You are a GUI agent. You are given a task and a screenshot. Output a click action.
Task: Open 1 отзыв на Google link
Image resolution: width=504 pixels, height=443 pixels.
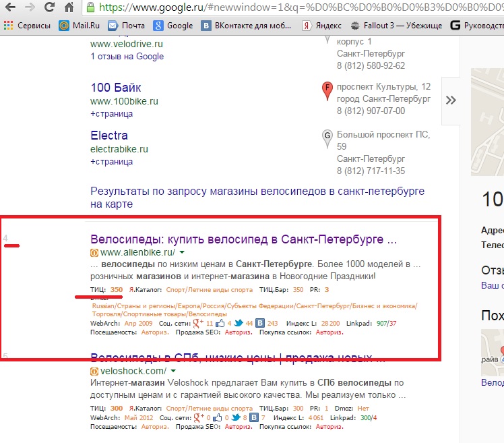tap(127, 56)
